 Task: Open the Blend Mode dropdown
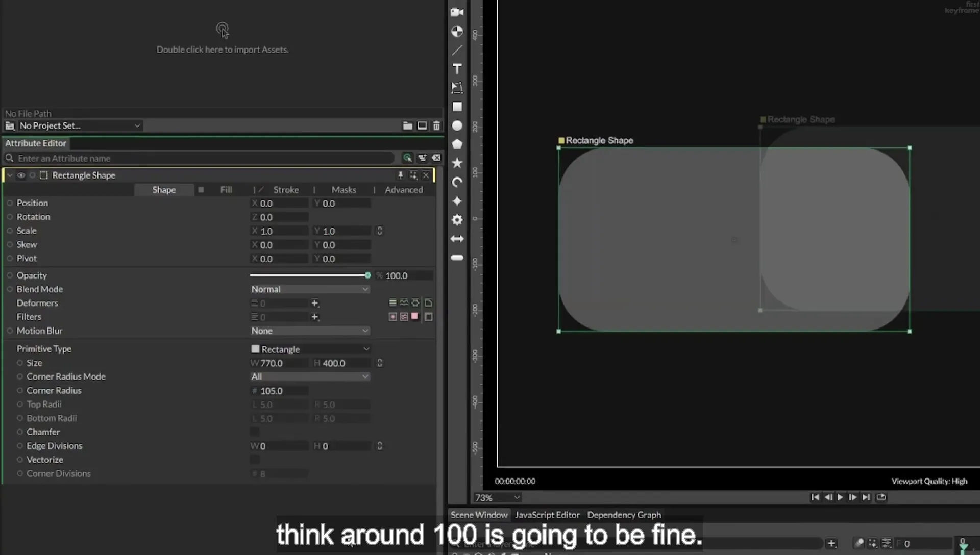click(x=310, y=289)
